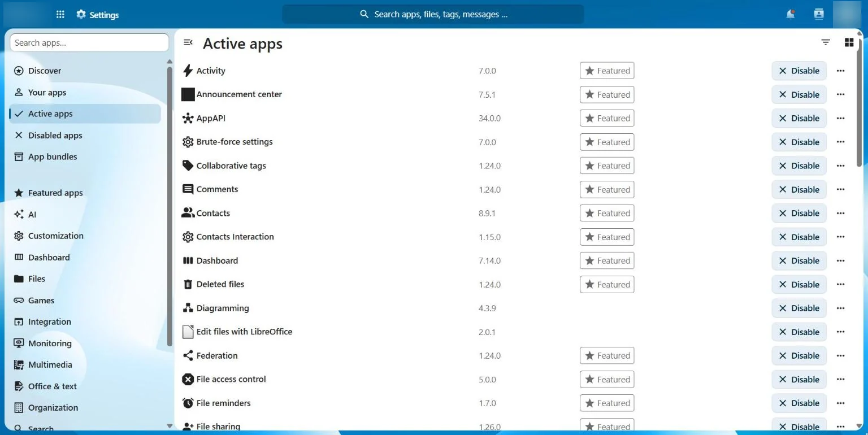
Task: Open more actions for Federation
Action: (x=840, y=355)
